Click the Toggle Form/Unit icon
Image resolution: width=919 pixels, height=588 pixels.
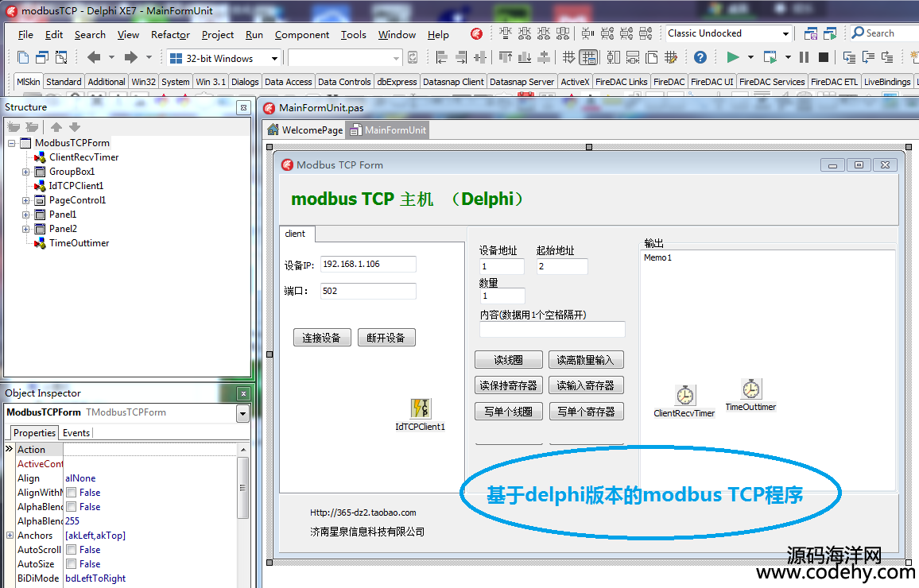[x=61, y=57]
